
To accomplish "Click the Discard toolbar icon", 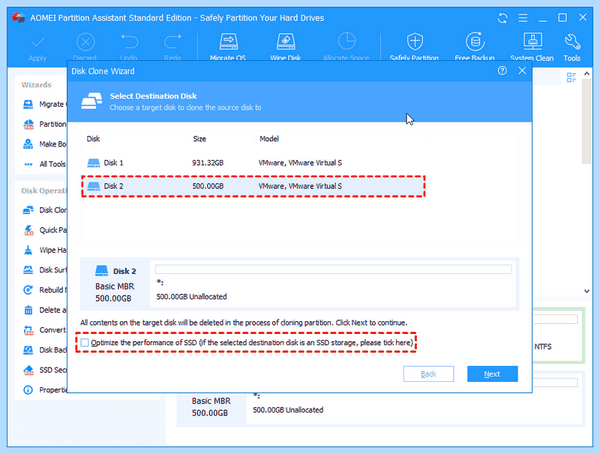I will coord(85,42).
